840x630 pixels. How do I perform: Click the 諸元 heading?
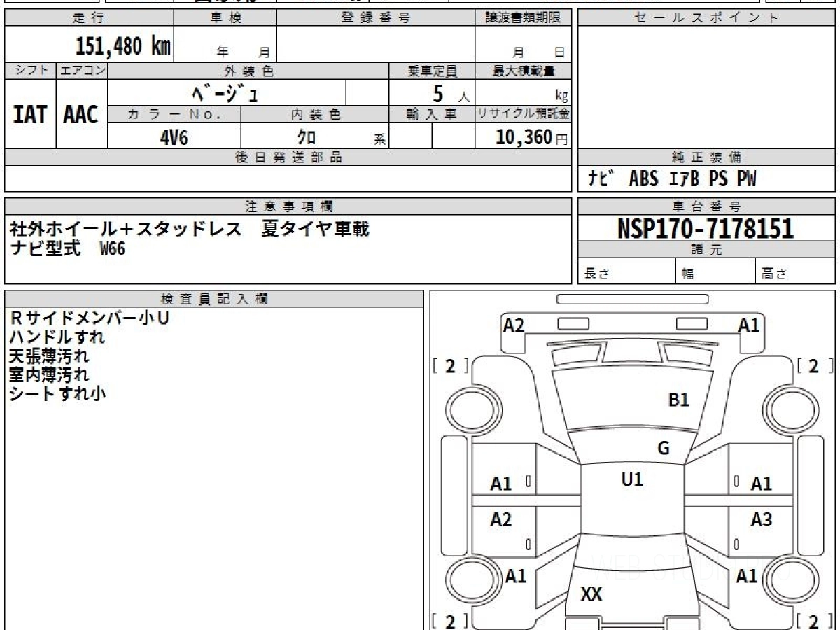706,250
